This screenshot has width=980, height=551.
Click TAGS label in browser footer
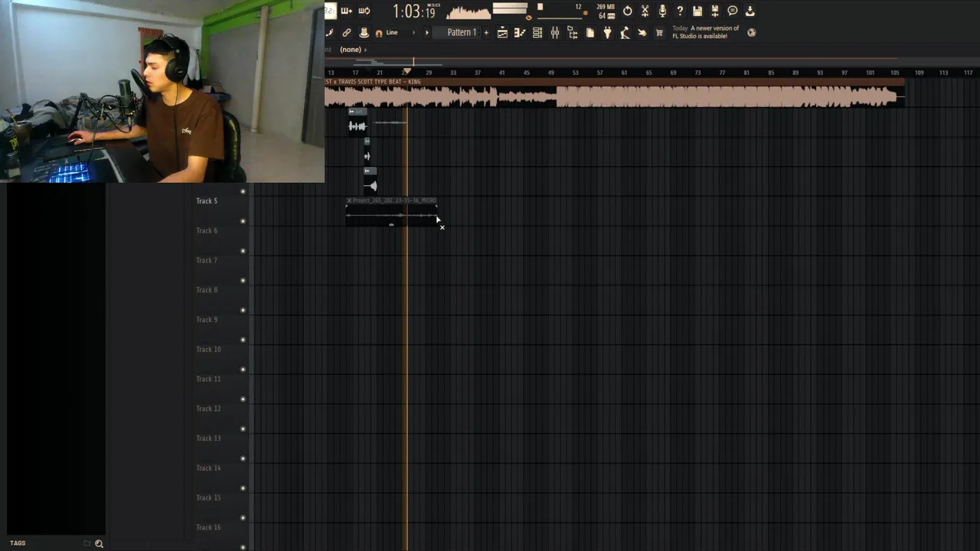(18, 543)
